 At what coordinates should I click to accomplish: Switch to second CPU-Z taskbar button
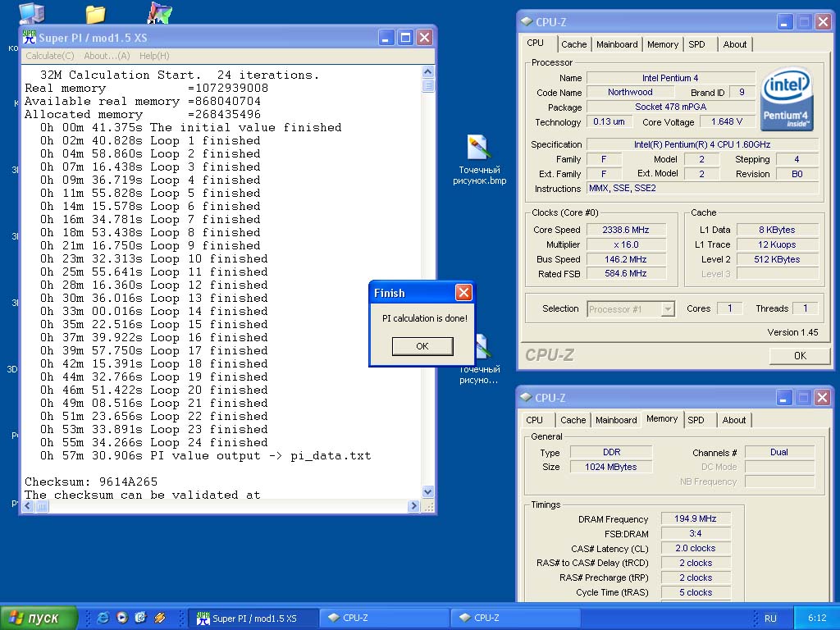pos(515,619)
